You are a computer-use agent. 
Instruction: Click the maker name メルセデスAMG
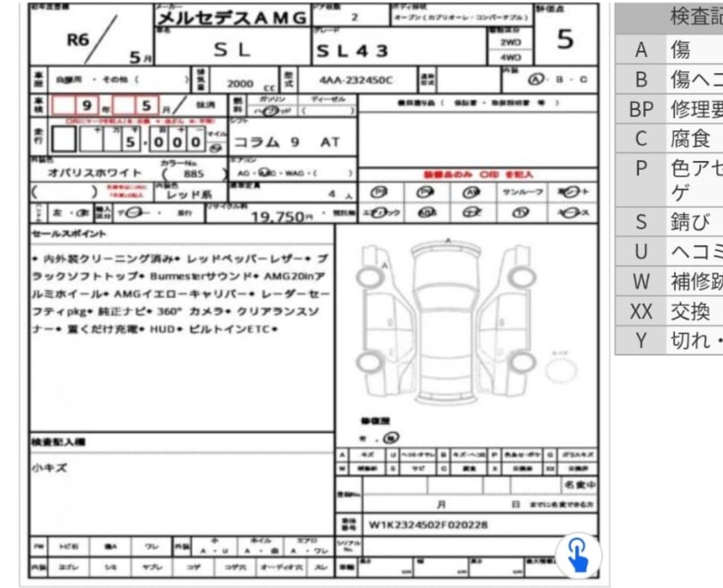(232, 18)
